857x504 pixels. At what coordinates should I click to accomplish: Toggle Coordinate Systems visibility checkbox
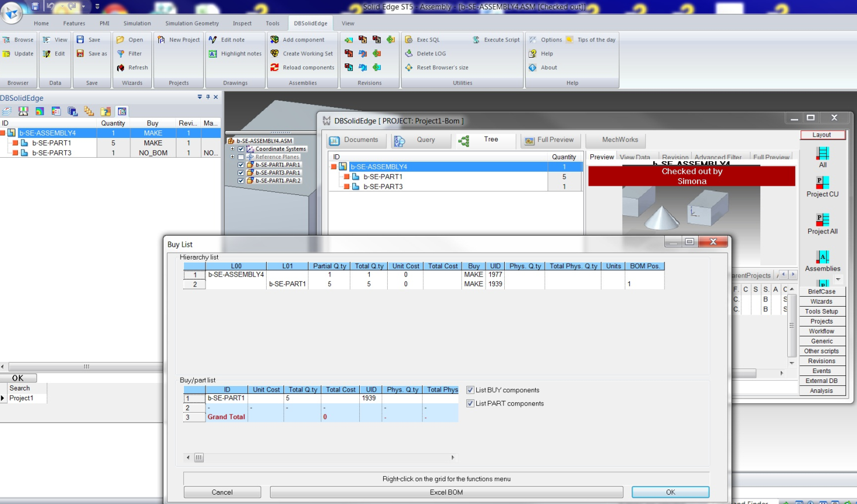241,149
